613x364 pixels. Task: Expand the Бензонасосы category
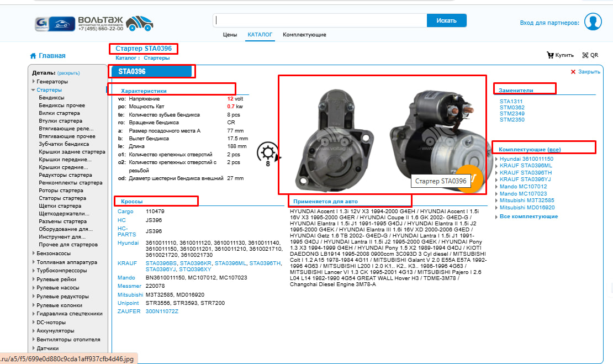click(34, 254)
